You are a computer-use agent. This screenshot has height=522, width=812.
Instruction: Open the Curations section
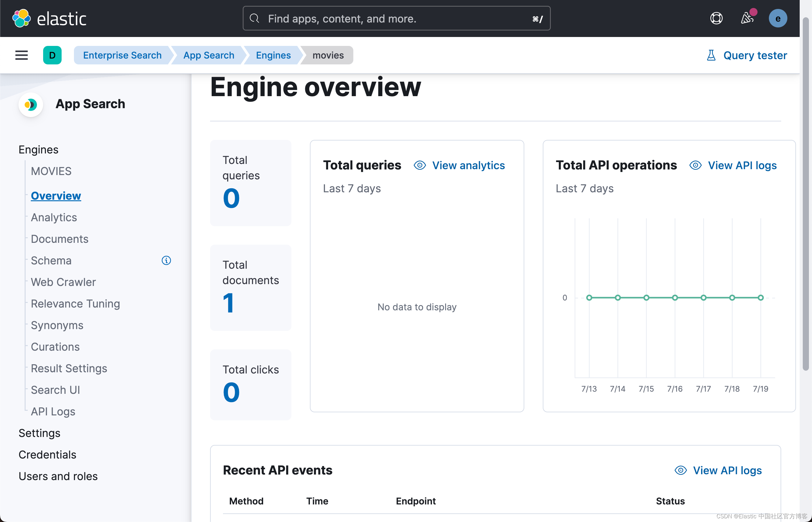coord(55,347)
